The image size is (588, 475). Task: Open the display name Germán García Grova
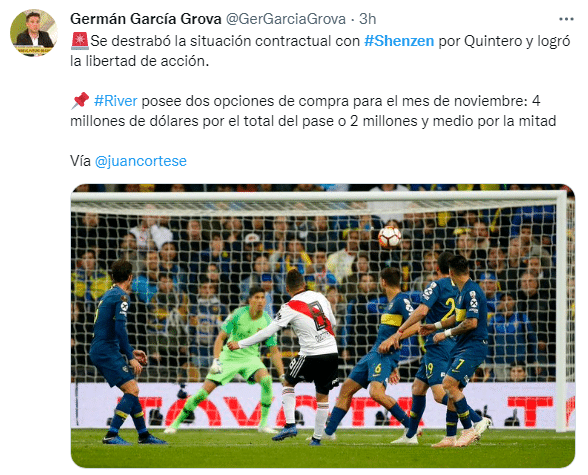pos(146,19)
